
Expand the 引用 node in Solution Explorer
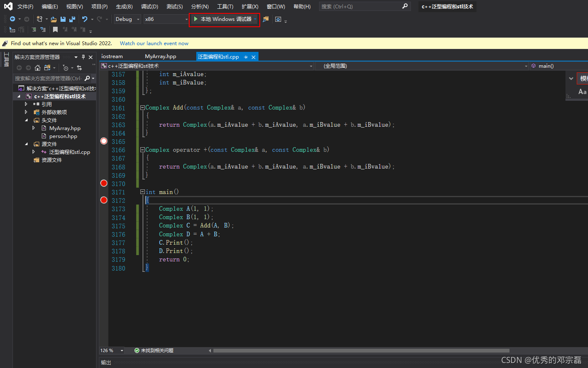click(26, 104)
